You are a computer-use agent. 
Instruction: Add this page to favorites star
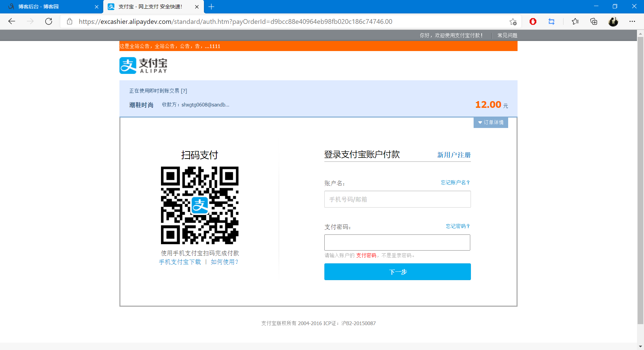(x=513, y=22)
